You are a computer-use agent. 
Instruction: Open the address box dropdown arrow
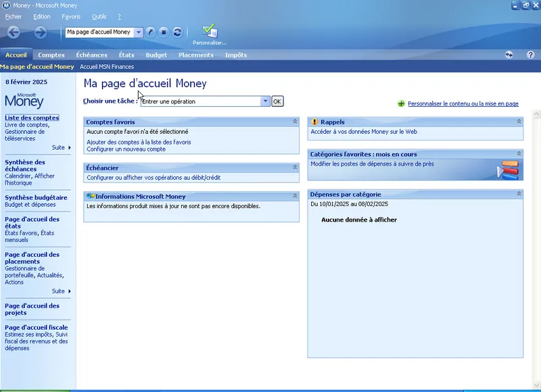pyautogui.click(x=139, y=32)
